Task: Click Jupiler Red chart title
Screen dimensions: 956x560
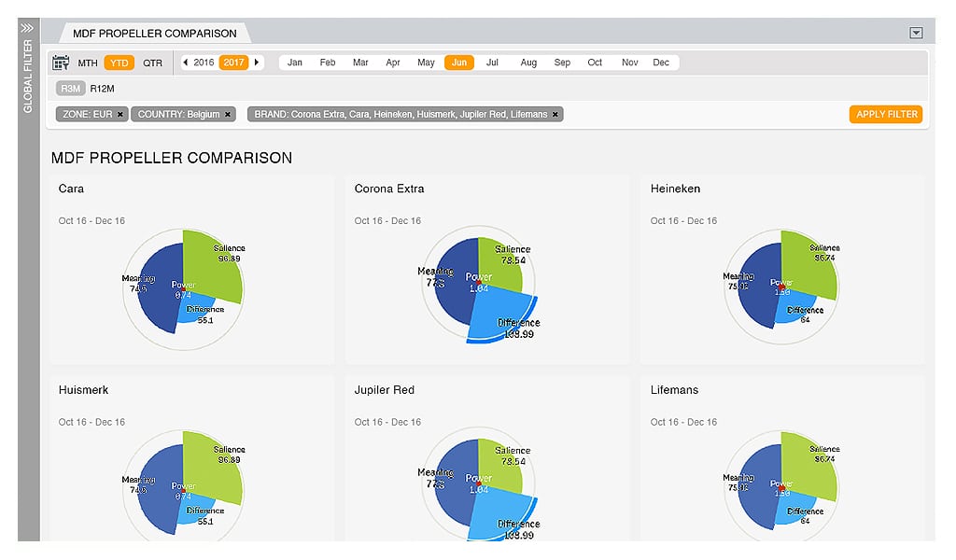Action: tap(384, 390)
